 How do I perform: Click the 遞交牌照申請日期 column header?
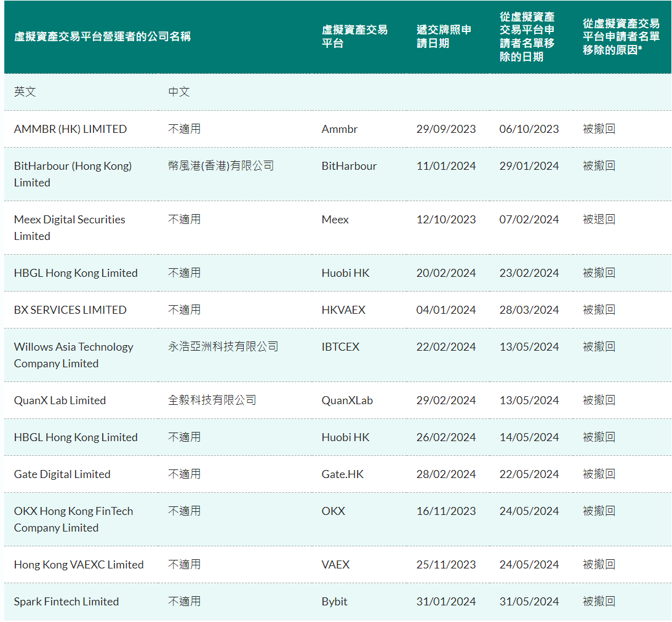point(444,37)
